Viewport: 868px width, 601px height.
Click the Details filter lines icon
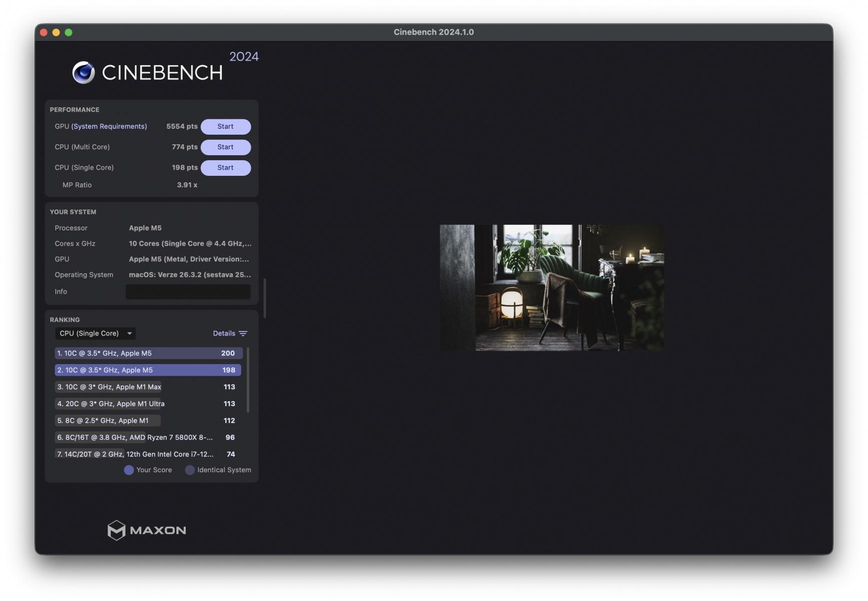243,334
